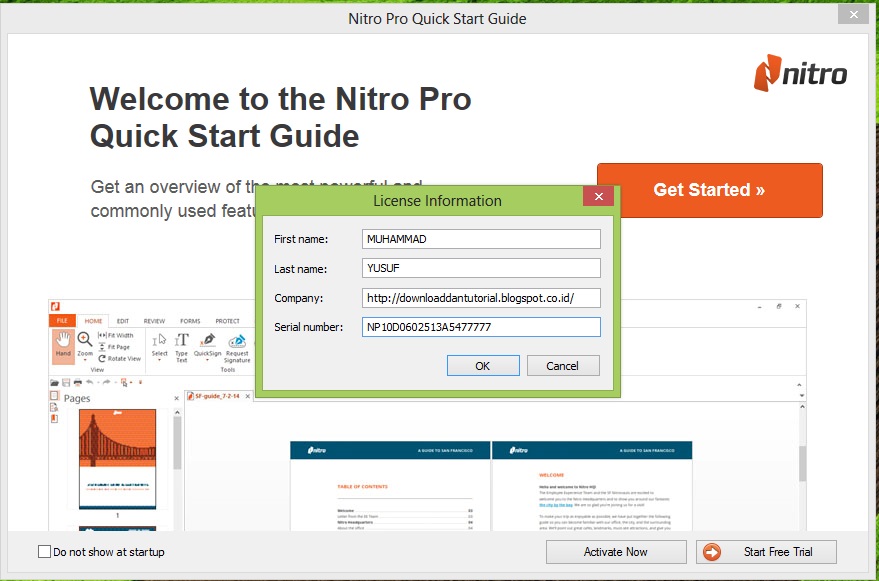Focus the First name field

(x=481, y=239)
